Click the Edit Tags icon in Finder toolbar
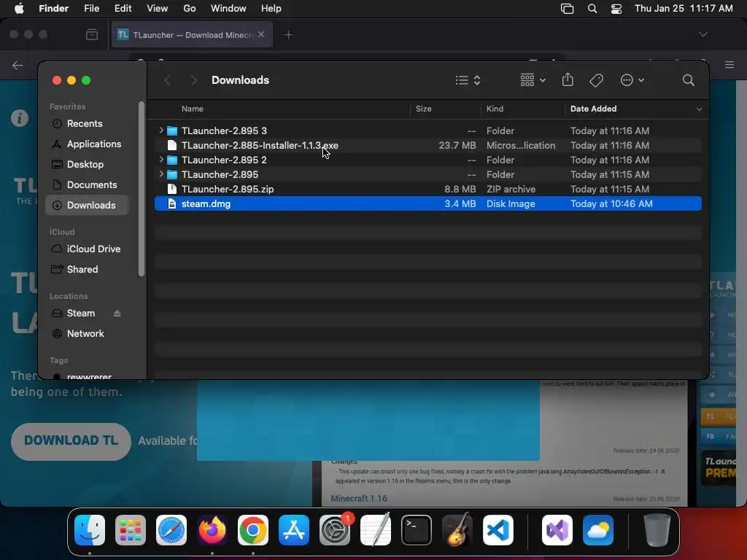 [597, 80]
